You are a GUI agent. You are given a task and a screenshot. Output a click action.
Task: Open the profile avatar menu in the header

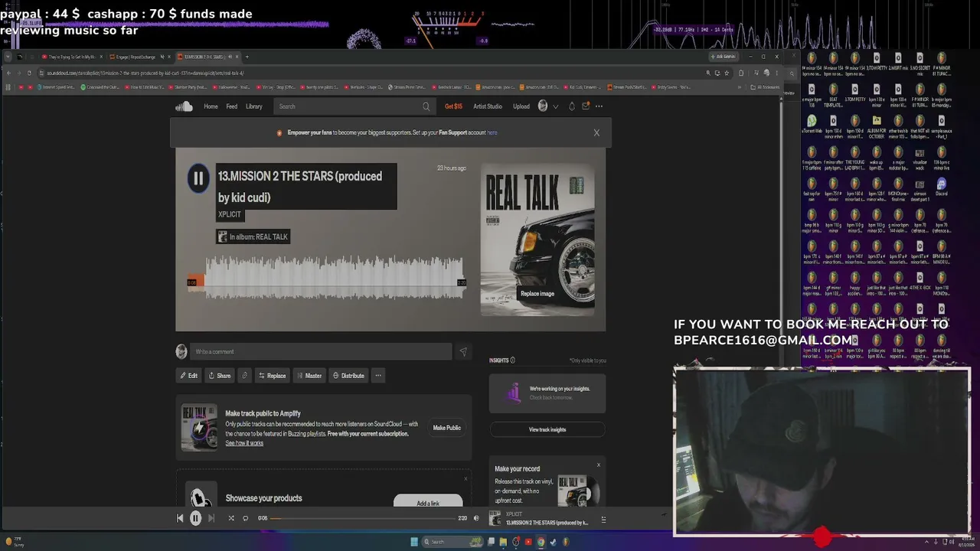point(543,106)
